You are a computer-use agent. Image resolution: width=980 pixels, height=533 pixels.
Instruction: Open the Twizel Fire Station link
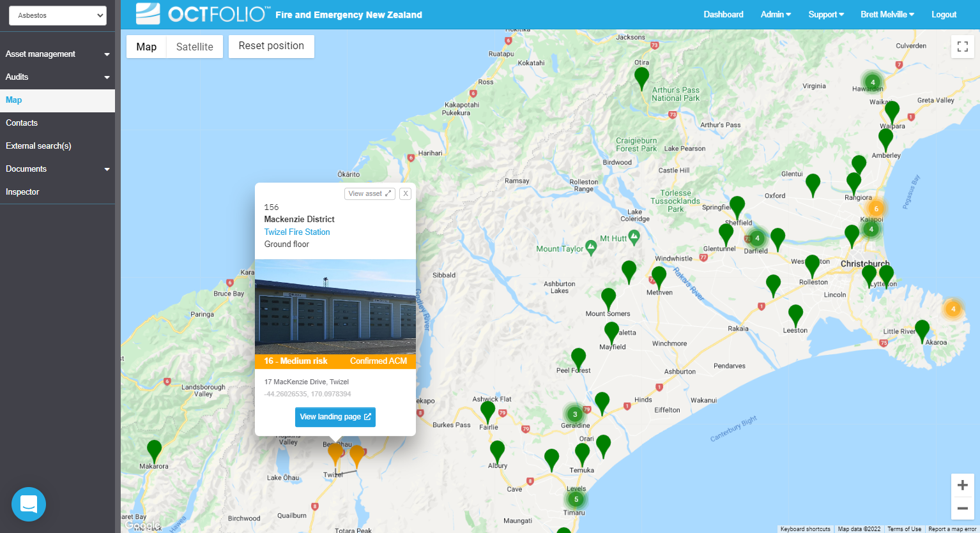pyautogui.click(x=296, y=232)
